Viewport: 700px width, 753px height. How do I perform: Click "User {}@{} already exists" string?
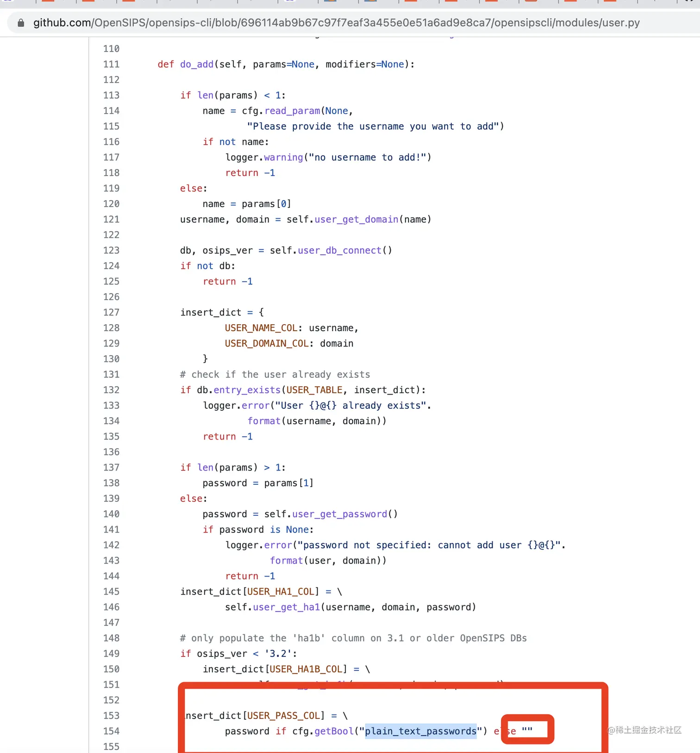point(350,406)
